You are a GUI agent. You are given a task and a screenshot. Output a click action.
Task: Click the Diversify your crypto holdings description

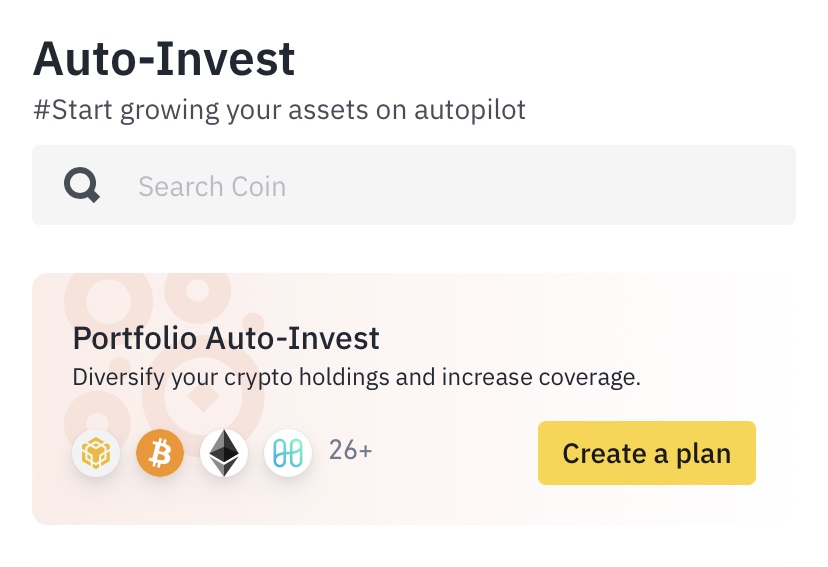tap(356, 378)
